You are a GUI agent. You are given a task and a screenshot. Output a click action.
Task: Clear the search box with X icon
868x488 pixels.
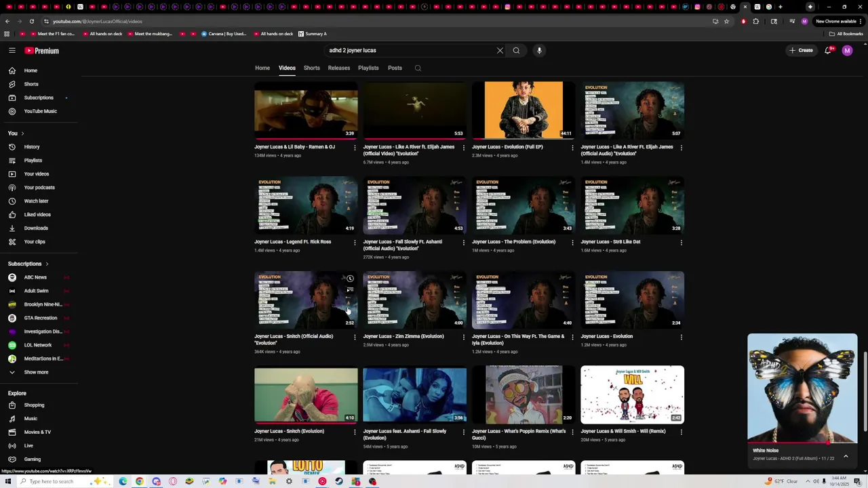(x=500, y=50)
